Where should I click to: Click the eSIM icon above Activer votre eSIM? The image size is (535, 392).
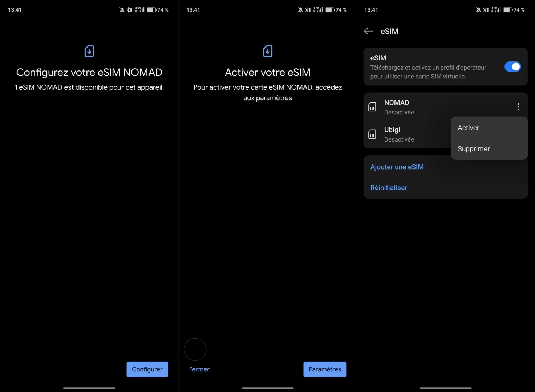coord(267,51)
